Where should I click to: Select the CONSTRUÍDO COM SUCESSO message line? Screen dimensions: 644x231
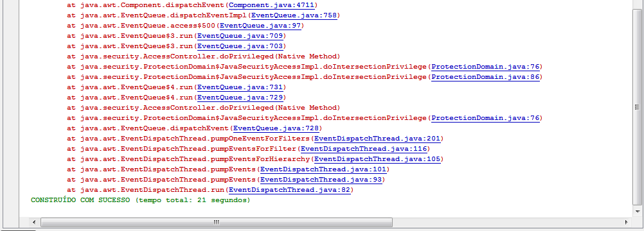coord(141,200)
